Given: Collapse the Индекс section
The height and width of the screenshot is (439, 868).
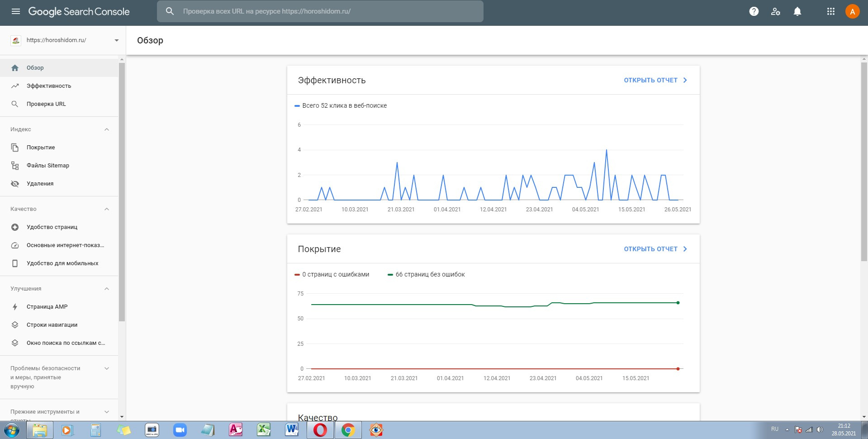Looking at the screenshot, I should coord(107,129).
